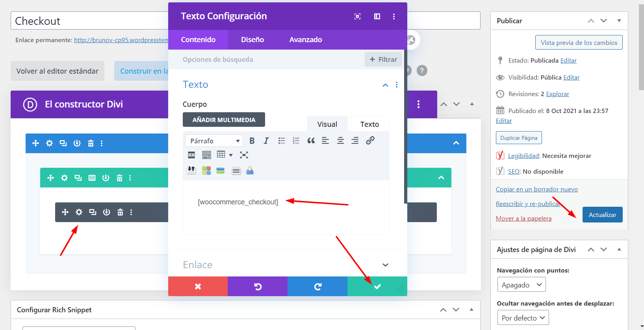Redo with the blue button
Screen dimensions: 644x330
317,286
